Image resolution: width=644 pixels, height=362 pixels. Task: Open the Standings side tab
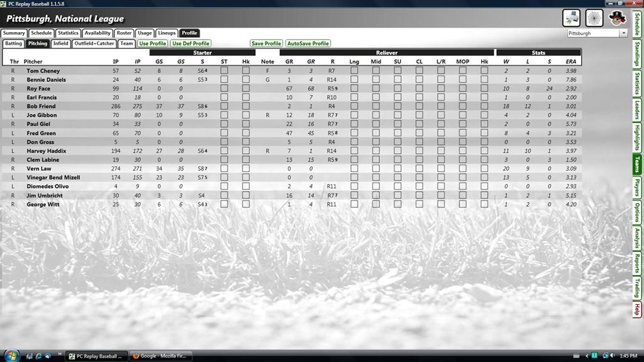click(637, 54)
